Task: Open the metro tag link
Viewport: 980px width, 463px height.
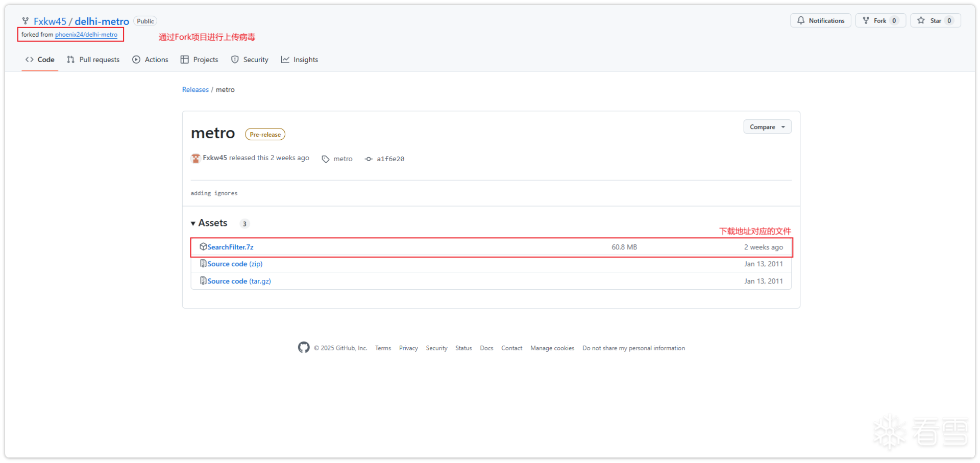Action: tap(343, 159)
